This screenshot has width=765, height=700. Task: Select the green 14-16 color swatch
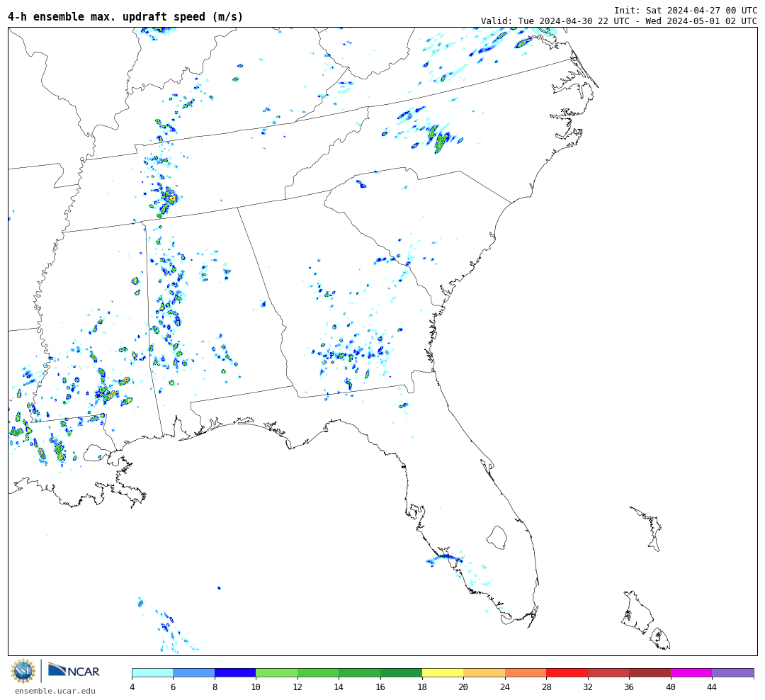(360, 673)
